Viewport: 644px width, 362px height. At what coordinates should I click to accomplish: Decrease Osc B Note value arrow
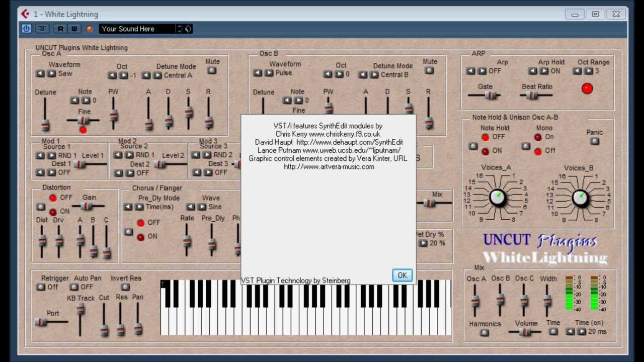[287, 100]
